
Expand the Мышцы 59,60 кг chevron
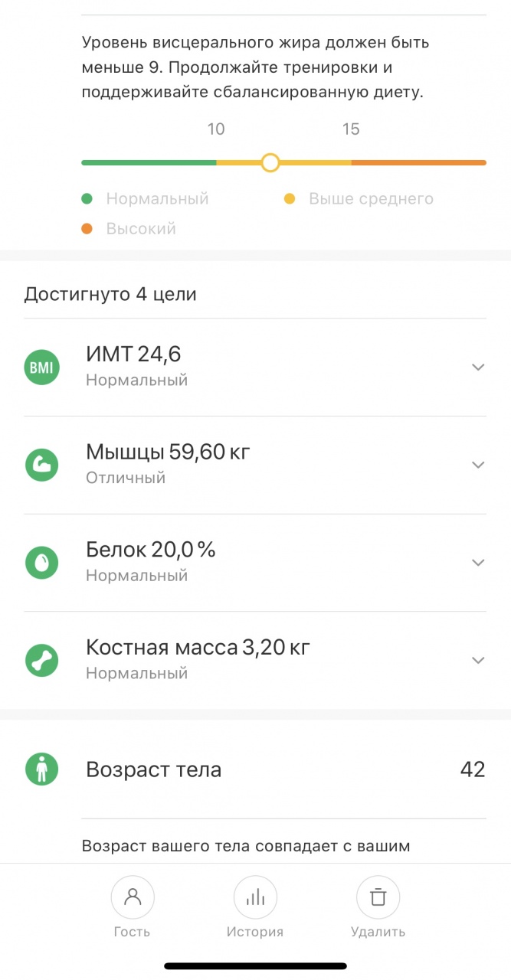478,465
